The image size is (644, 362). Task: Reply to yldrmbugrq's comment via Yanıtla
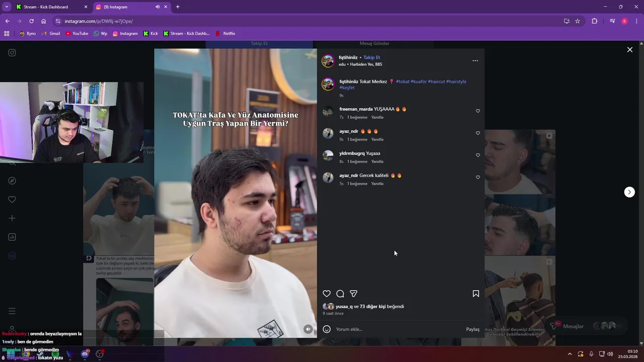click(377, 161)
